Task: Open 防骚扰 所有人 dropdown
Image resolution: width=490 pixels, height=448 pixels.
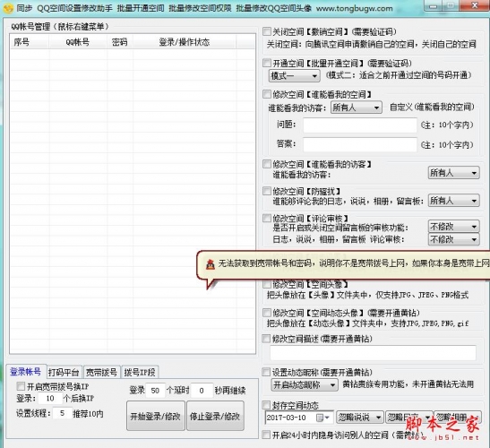Action: (x=453, y=201)
